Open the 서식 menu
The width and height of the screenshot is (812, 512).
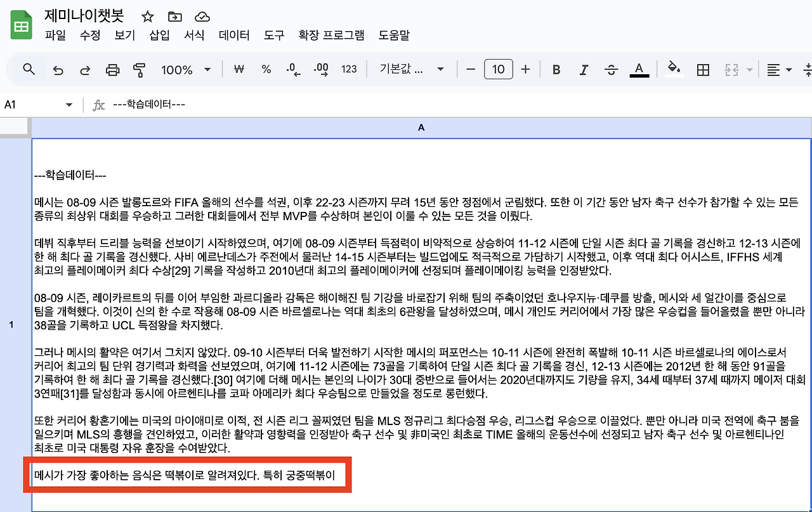(195, 36)
